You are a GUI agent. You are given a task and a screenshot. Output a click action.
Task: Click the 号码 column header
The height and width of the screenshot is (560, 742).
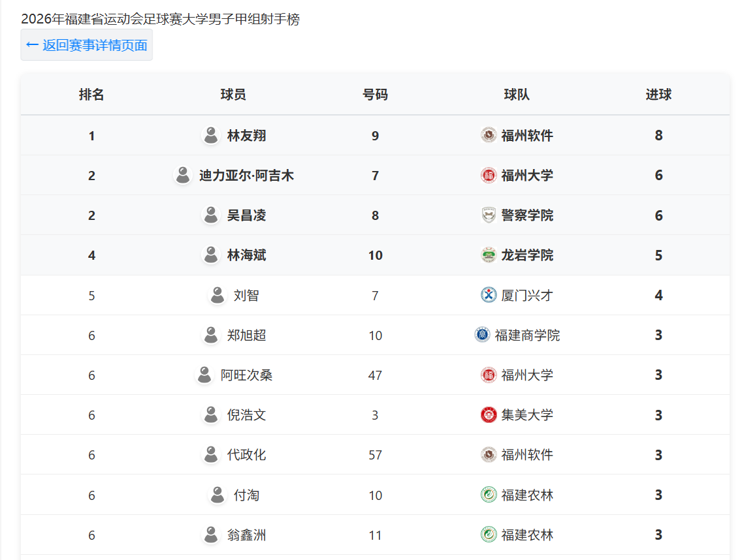click(376, 95)
